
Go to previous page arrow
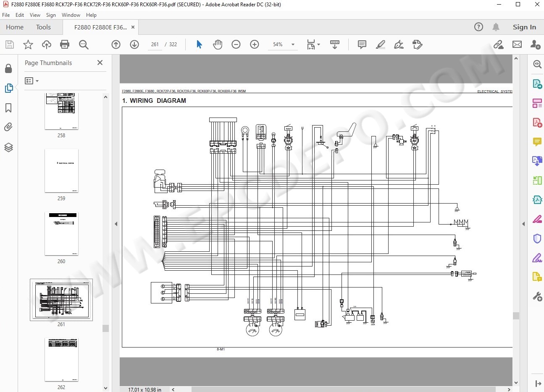pyautogui.click(x=116, y=44)
